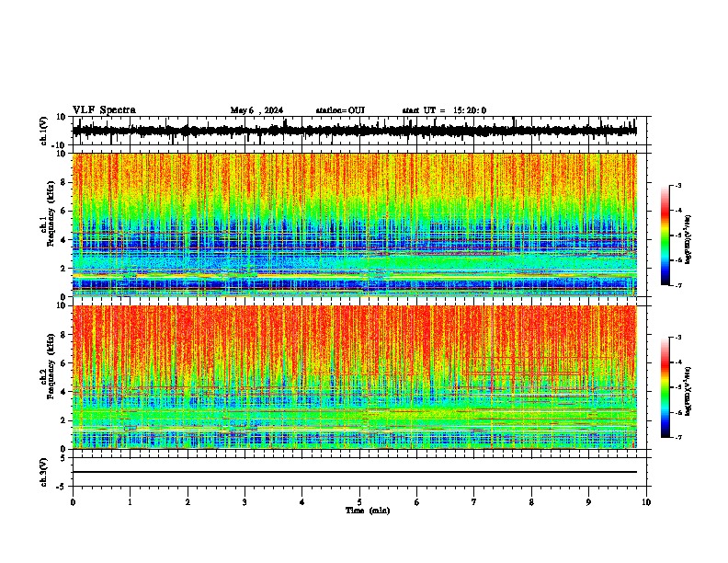Select the "May 6, 2024" date text
This screenshot has width=728, height=563.
click(256, 110)
